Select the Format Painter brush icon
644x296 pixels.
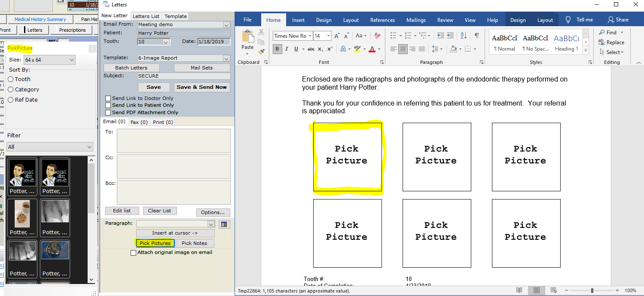click(261, 52)
